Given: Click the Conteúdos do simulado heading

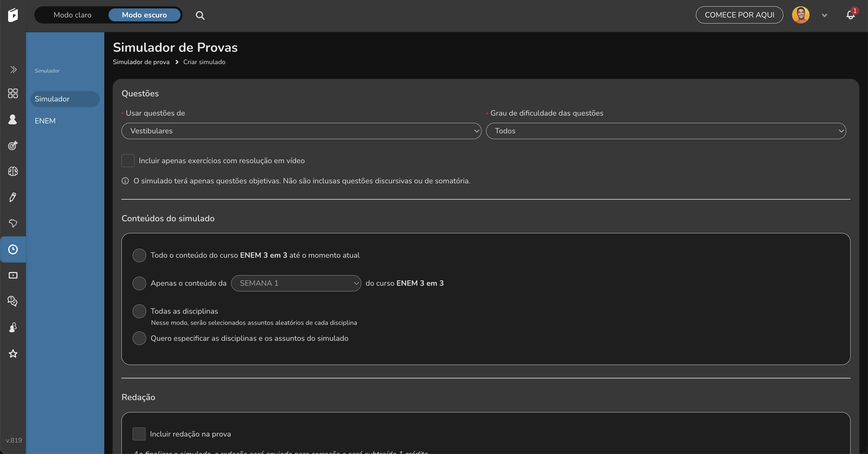Looking at the screenshot, I should click(168, 218).
